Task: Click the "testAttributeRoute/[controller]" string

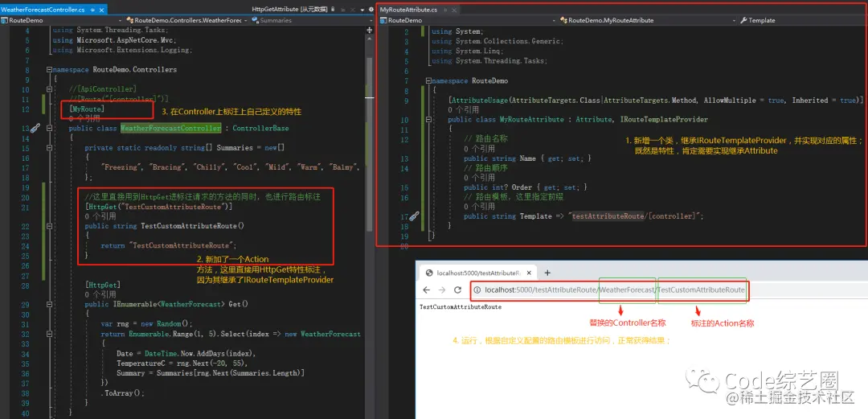Action: point(636,216)
